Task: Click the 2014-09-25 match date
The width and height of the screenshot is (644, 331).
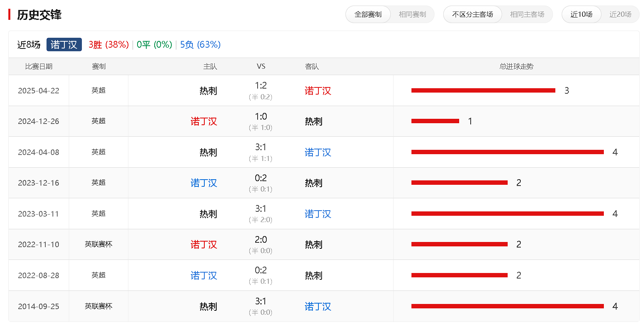Action: point(39,306)
